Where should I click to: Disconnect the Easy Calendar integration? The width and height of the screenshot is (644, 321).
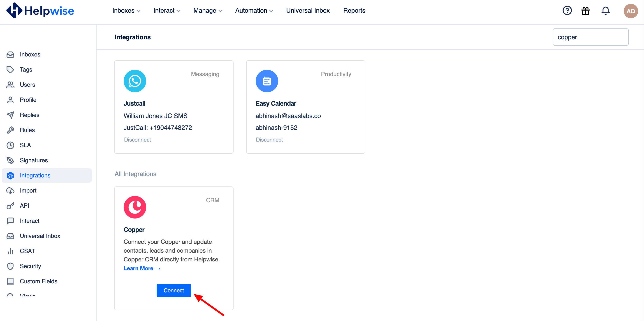(269, 140)
